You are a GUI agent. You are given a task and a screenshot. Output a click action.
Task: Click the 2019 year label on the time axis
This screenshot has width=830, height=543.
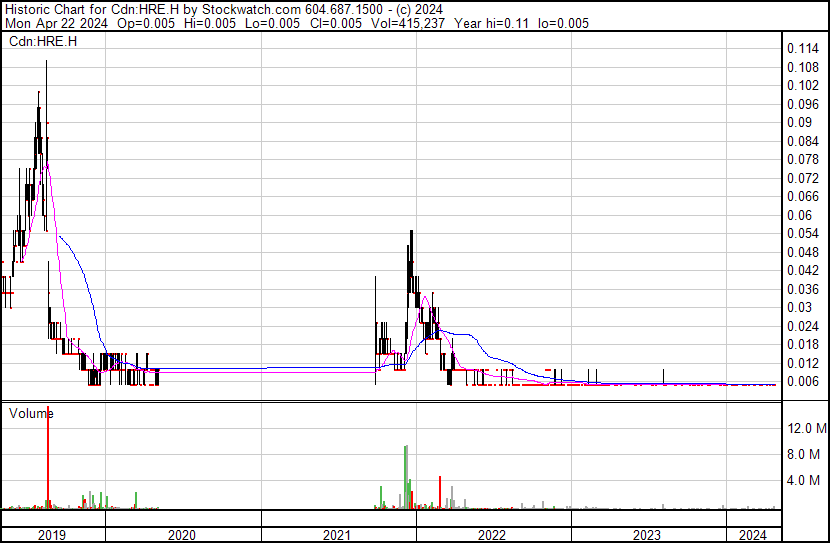52,535
